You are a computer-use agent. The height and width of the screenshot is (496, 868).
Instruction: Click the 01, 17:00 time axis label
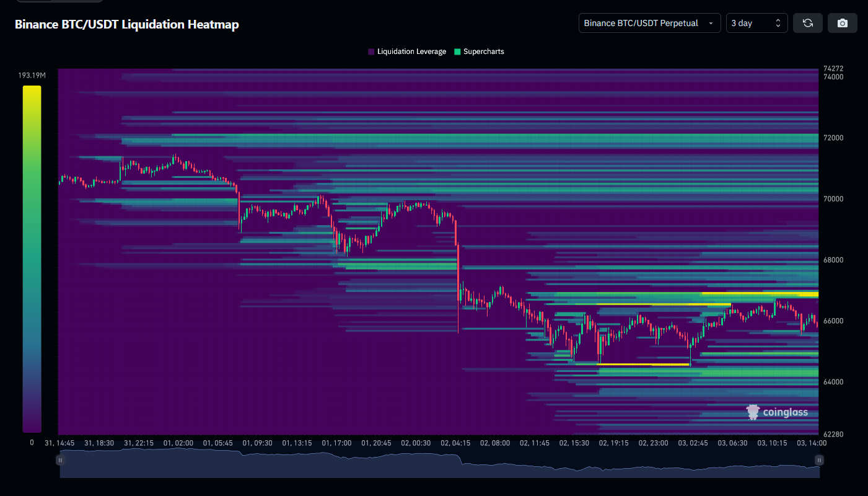click(x=336, y=443)
